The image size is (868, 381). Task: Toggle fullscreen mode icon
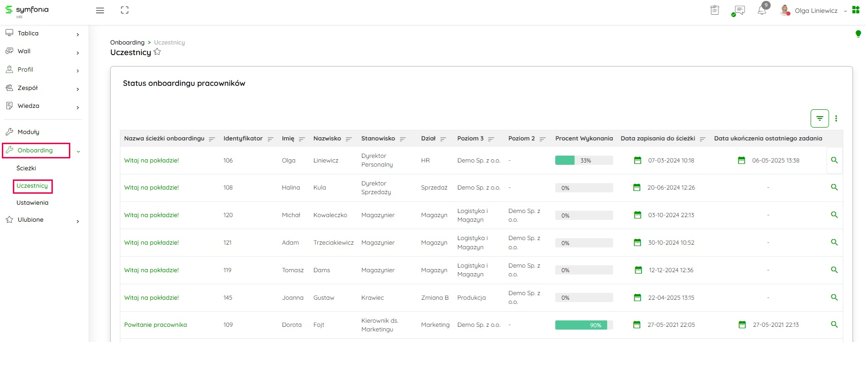click(x=124, y=10)
